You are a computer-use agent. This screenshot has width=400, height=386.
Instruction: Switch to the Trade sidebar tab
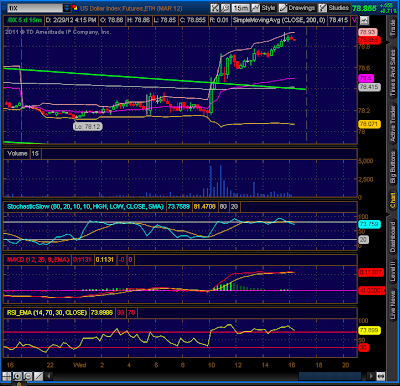tap(393, 28)
